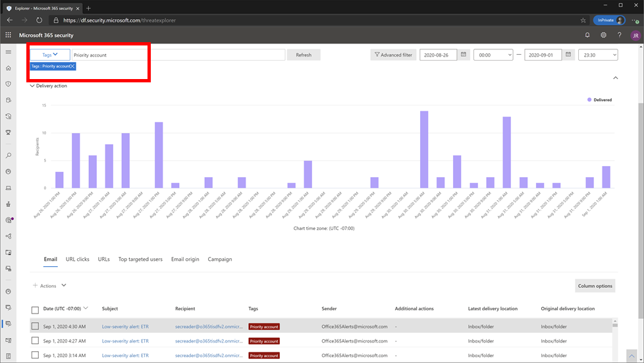Click the Sender column header
Image resolution: width=644 pixels, height=363 pixels.
329,308
